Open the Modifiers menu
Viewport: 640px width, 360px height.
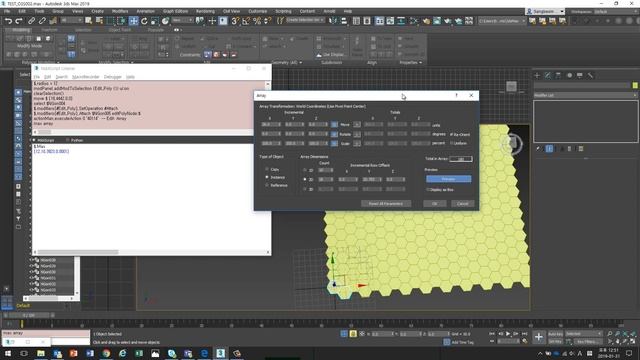point(120,11)
